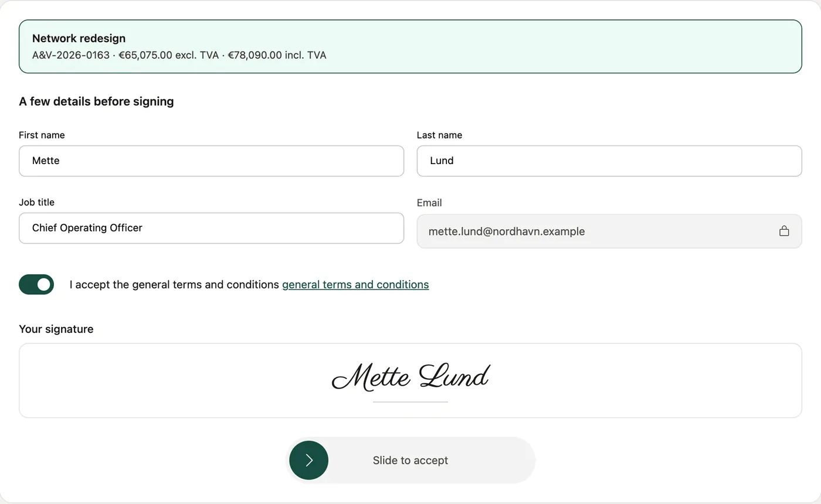Click the locked Email field
Screen dimensions: 821x504
click(609, 231)
